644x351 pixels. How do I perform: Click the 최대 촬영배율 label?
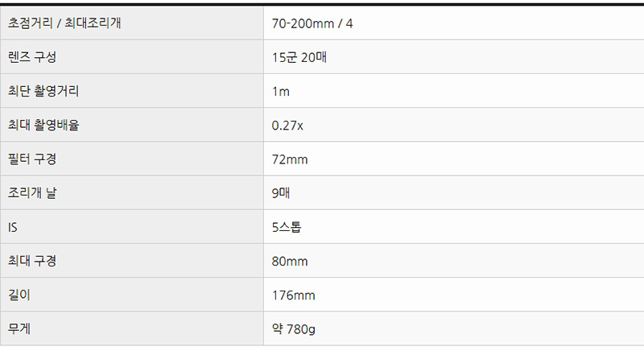pyautogui.click(x=43, y=125)
